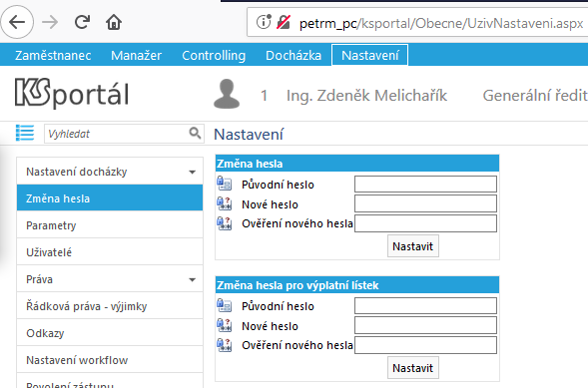Click the user name Ing. Zdeněk Melichařík

[366, 96]
